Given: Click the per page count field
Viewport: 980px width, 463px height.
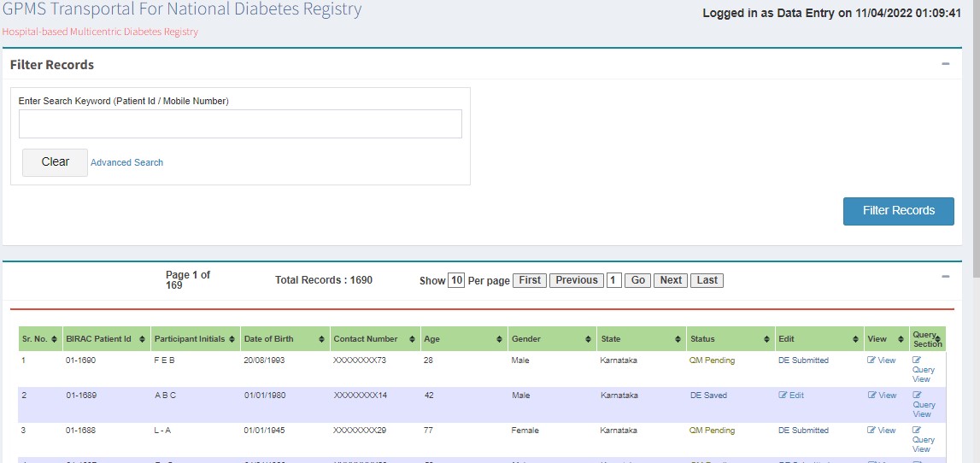Looking at the screenshot, I should tap(456, 280).
